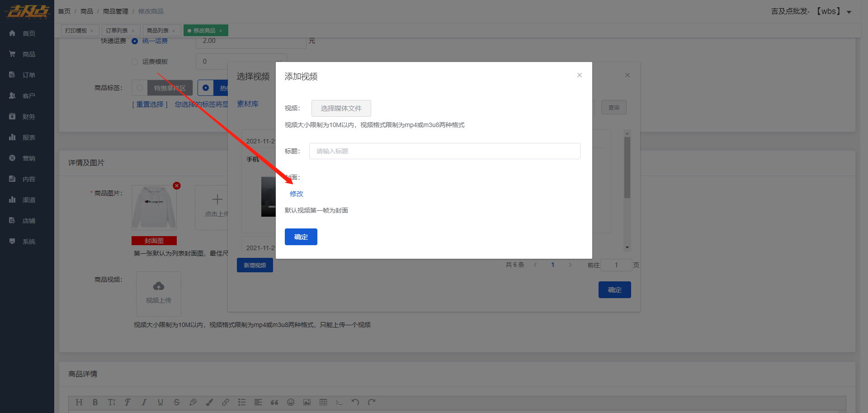Click the video list scrollbar
The width and height of the screenshot is (868, 413).
(x=627, y=167)
